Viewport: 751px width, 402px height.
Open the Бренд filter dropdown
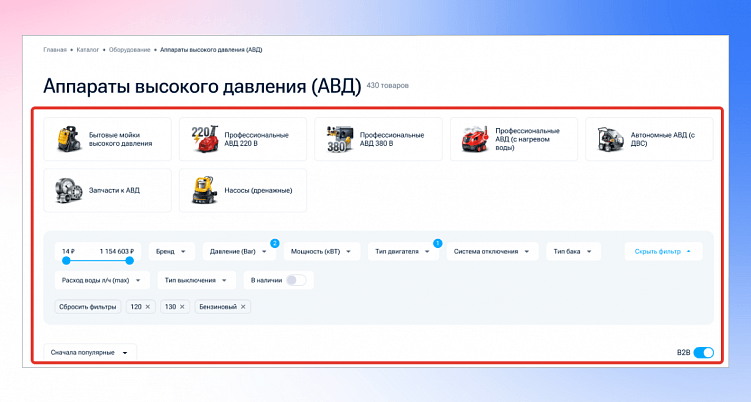171,252
